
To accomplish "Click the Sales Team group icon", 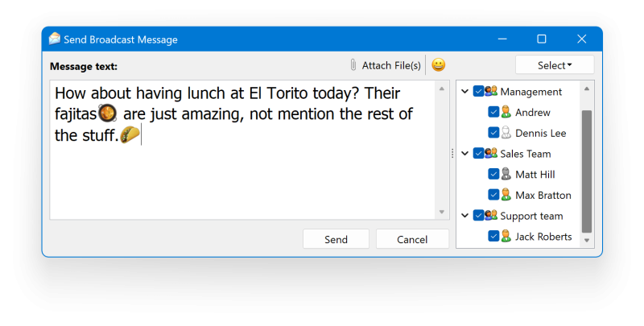I will [x=491, y=153].
